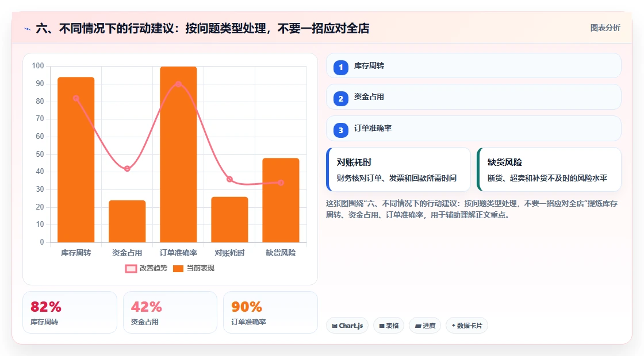Image resolution: width=644 pixels, height=356 pixels.
Task: Click the 财务核对订单、发票和回款所需时间 description
Action: pos(397,178)
